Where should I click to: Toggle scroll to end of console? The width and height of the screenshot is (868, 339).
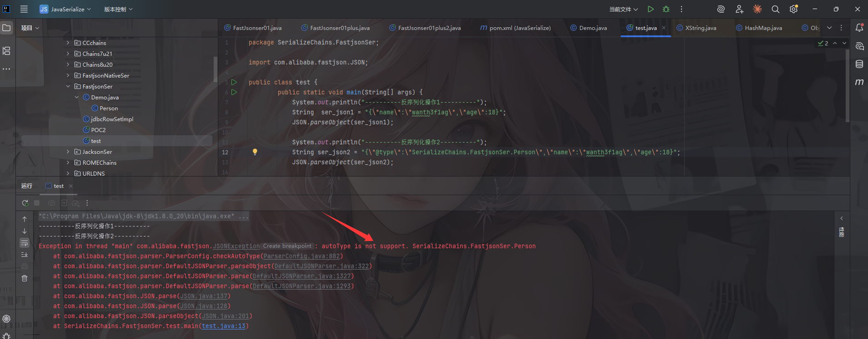pyautogui.click(x=25, y=255)
